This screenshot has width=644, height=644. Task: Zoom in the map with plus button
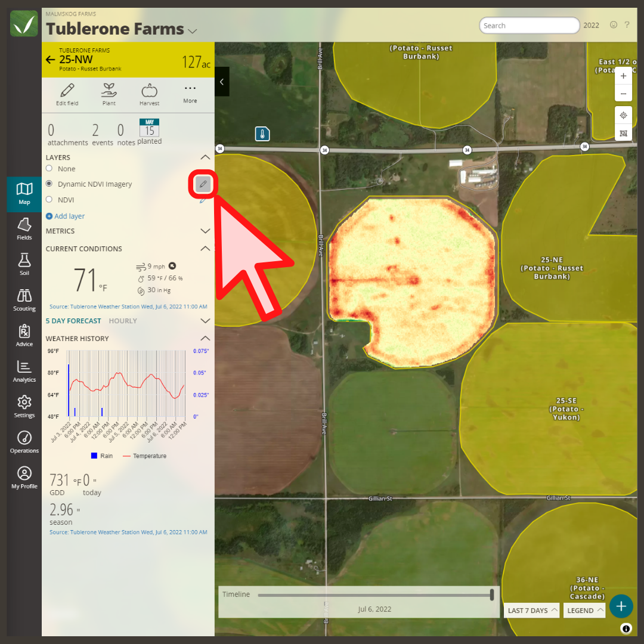(623, 76)
